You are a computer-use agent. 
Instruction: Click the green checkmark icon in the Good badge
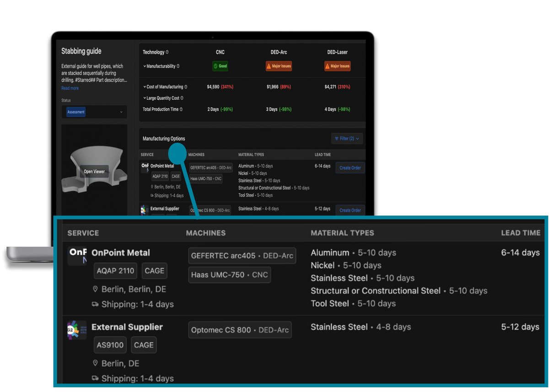[215, 66]
